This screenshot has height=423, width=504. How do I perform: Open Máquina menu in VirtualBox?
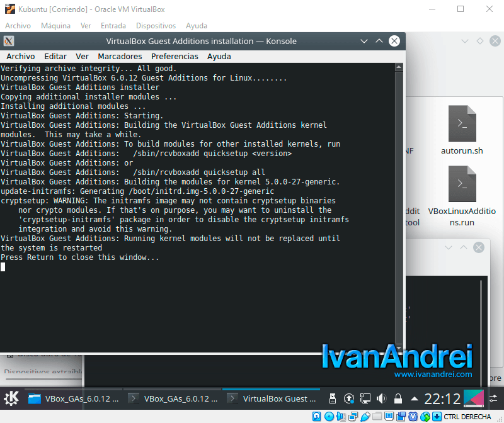pyautogui.click(x=55, y=26)
